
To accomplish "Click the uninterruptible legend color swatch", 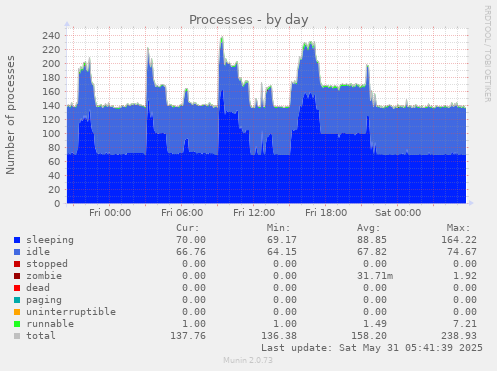I will point(17,312).
